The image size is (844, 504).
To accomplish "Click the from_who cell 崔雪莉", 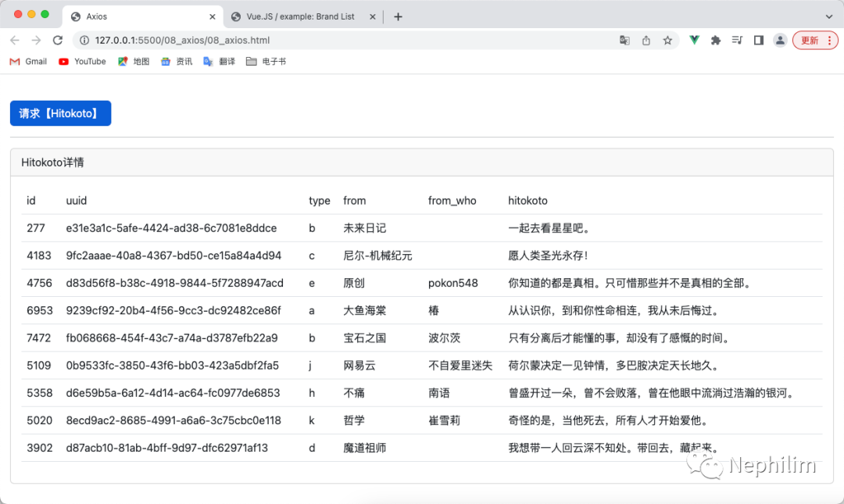I will click(444, 420).
